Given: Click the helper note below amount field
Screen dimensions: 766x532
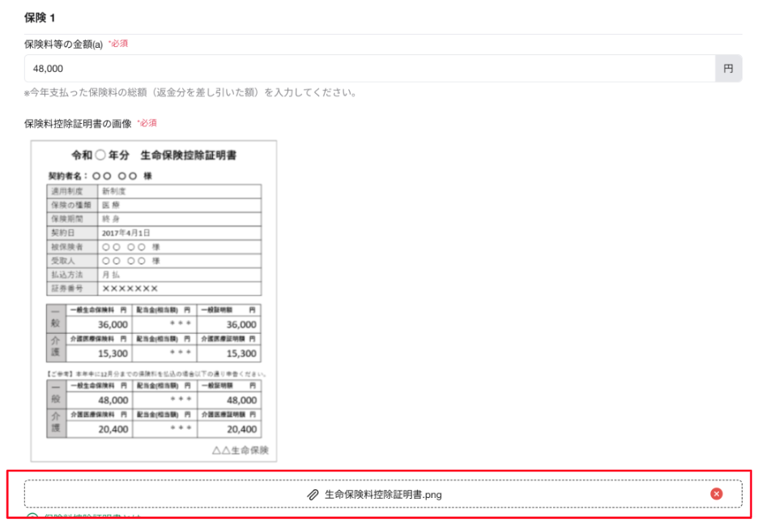Looking at the screenshot, I should [190, 92].
